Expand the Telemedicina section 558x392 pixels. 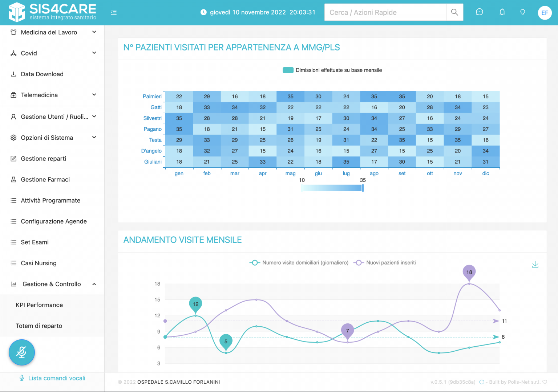tap(53, 95)
